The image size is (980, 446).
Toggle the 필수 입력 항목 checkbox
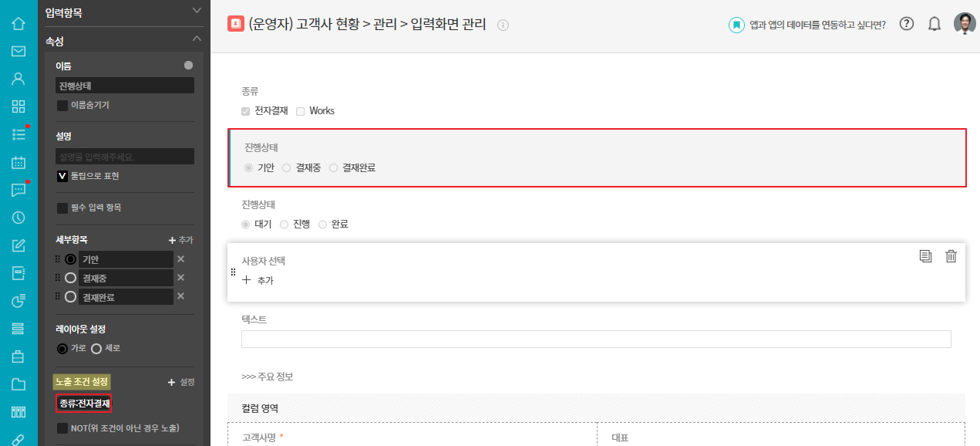[62, 208]
